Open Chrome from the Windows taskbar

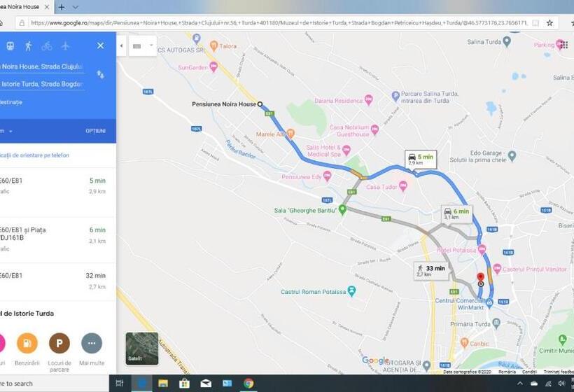(248, 383)
